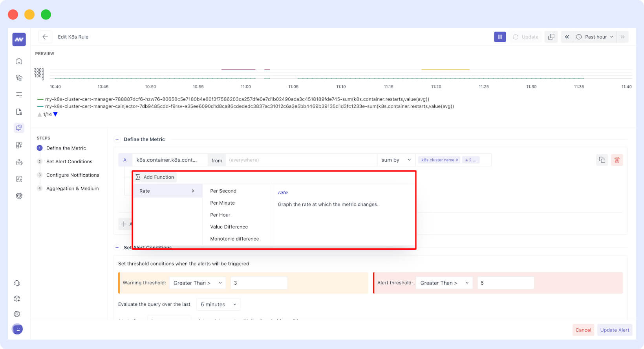Screen dimensions: 644x349
Task: Delete query A using the red trash icon
Action: pos(617,160)
